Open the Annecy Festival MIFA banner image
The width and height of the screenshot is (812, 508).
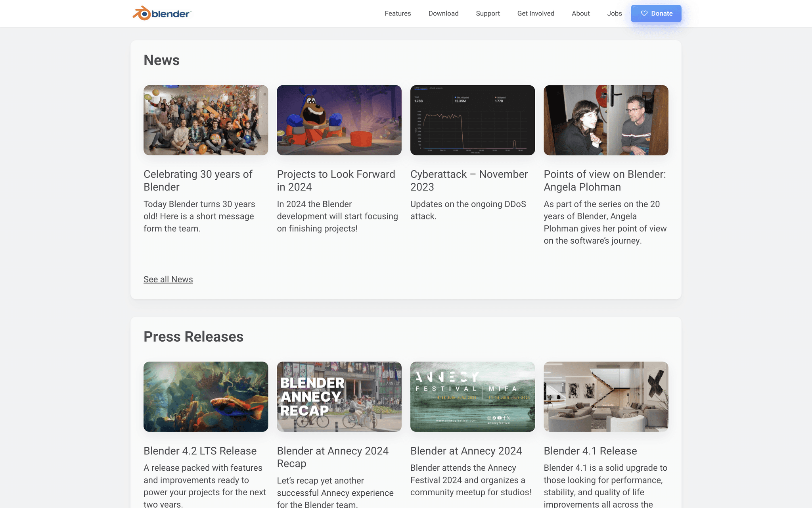pyautogui.click(x=472, y=396)
